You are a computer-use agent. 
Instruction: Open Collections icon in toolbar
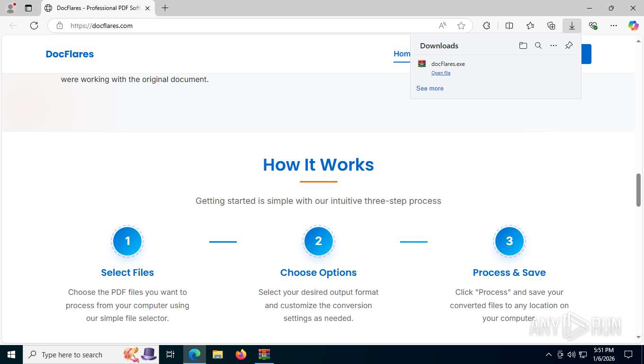pos(551,26)
